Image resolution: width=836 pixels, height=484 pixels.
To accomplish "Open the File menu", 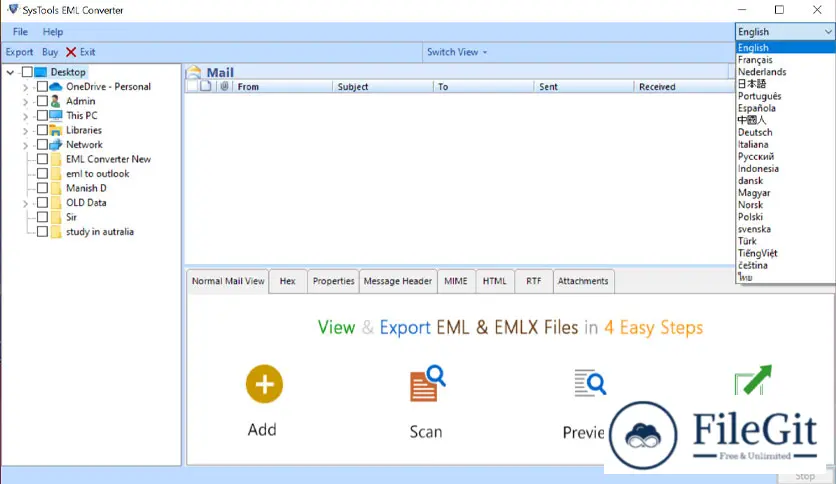I will [20, 32].
